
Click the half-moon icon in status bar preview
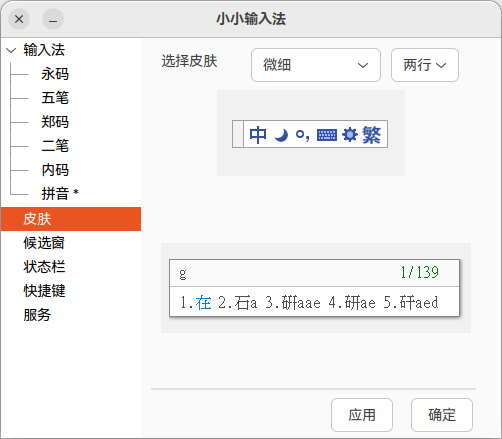coord(281,135)
